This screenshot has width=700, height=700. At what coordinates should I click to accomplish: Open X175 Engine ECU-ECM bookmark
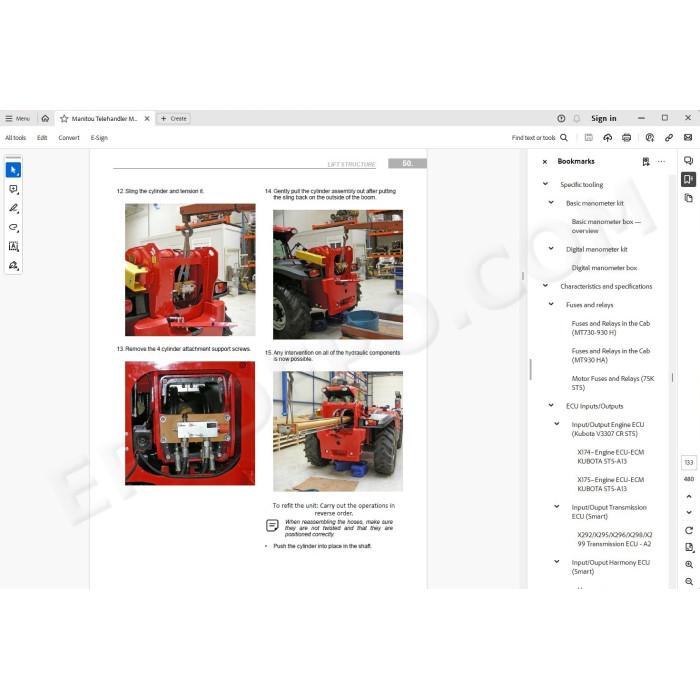[610, 484]
